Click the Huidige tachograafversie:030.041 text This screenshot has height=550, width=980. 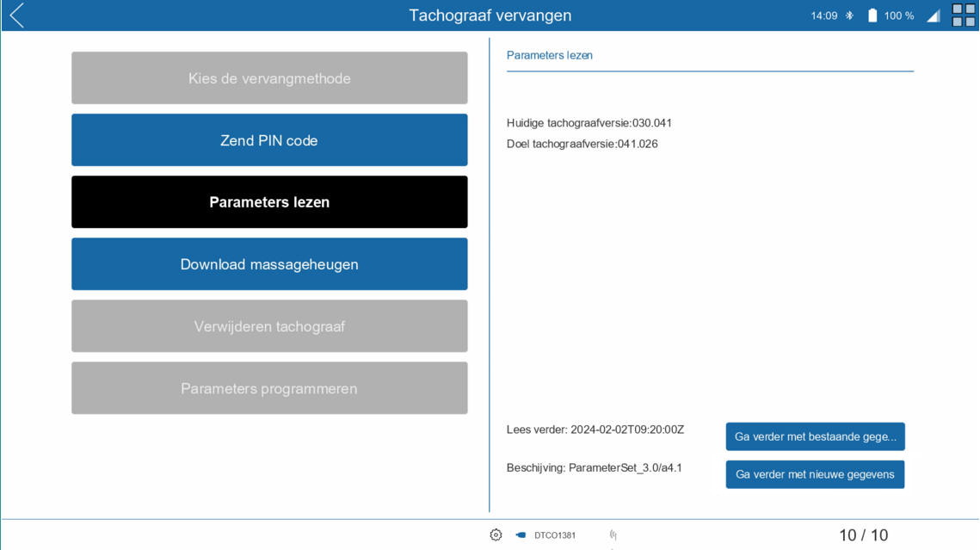point(589,123)
